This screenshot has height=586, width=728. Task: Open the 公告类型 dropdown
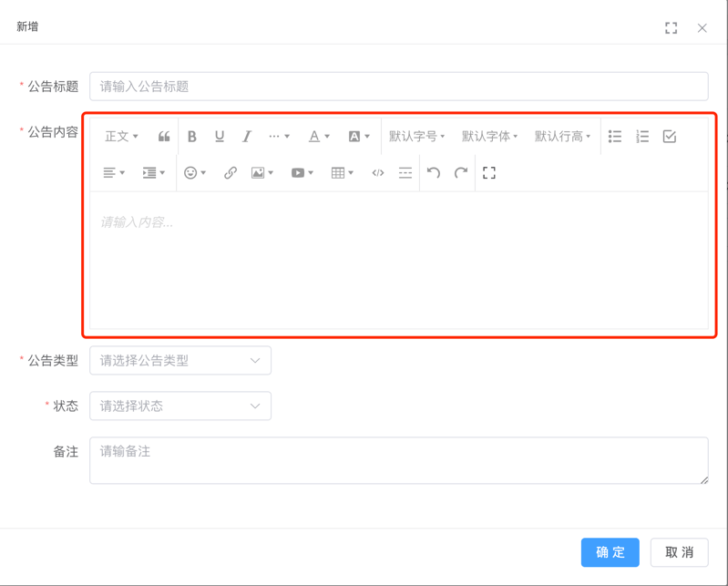coord(180,360)
